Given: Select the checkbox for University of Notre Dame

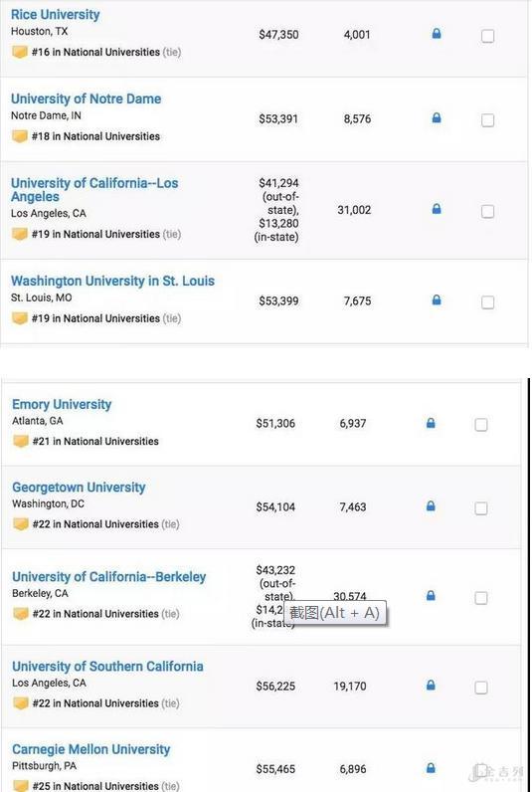Looking at the screenshot, I should 487,120.
